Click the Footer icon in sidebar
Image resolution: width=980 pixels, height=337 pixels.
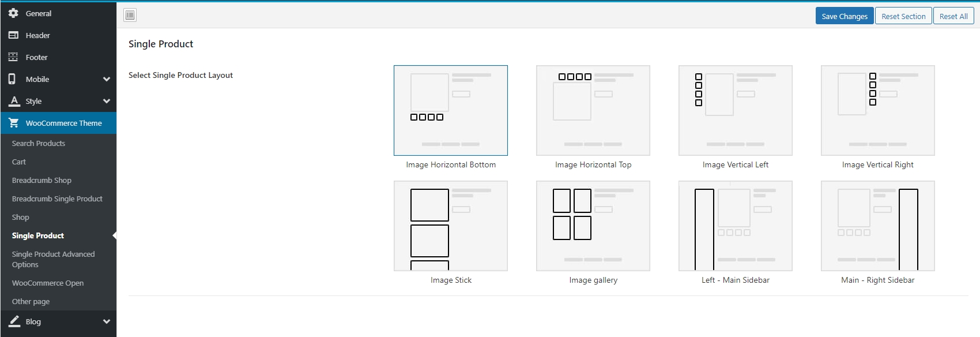pos(13,57)
